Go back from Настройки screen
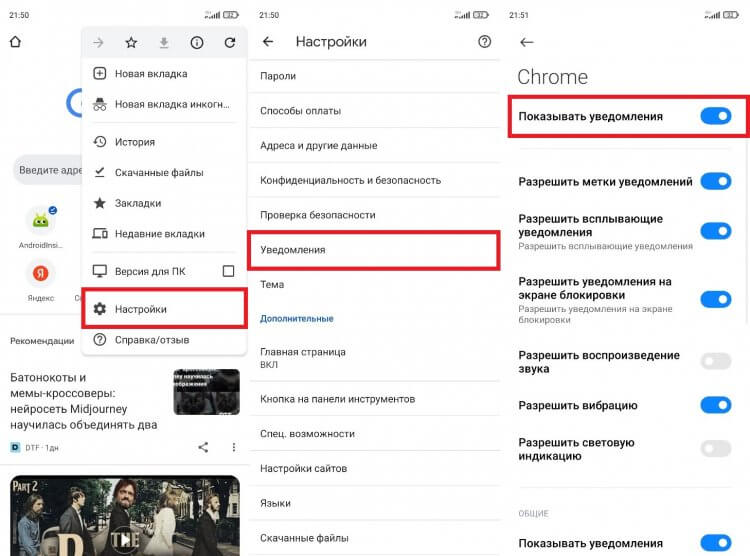 268,42
